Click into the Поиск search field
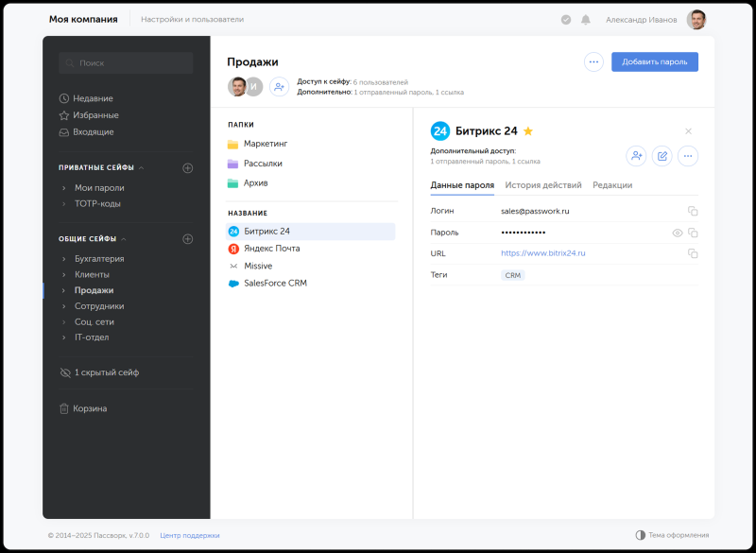Screen dimensions: 756x553 coord(126,63)
